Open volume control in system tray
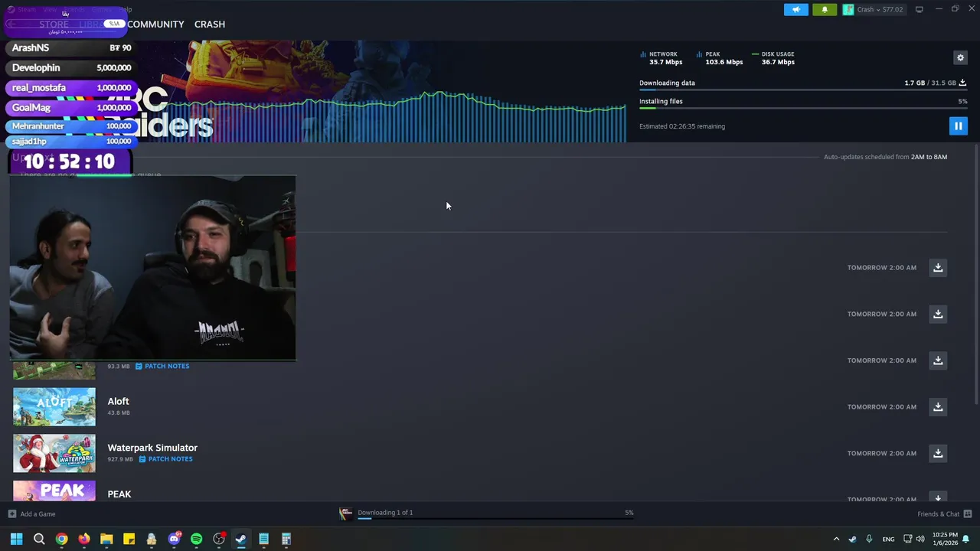The width and height of the screenshot is (980, 551). [920, 540]
